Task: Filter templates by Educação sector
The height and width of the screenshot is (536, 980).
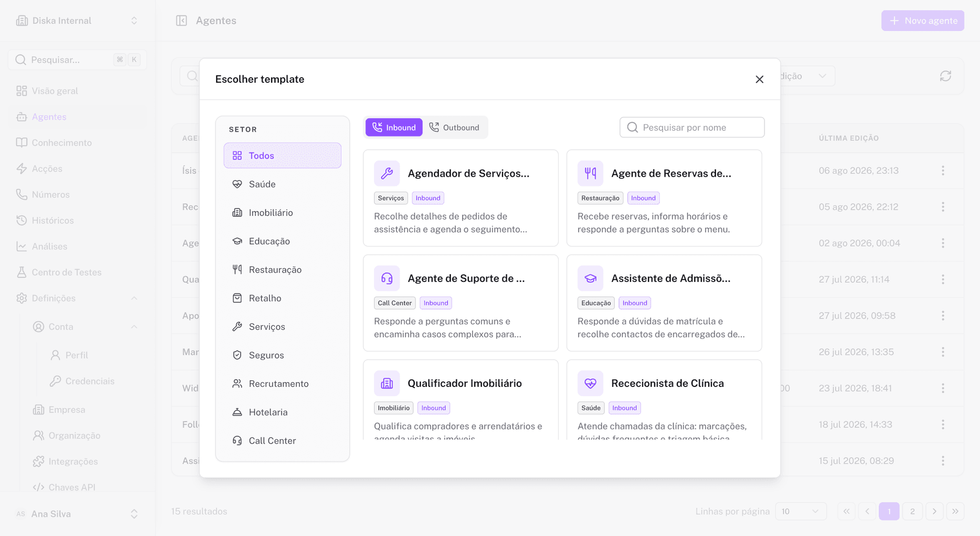Action: click(x=283, y=241)
